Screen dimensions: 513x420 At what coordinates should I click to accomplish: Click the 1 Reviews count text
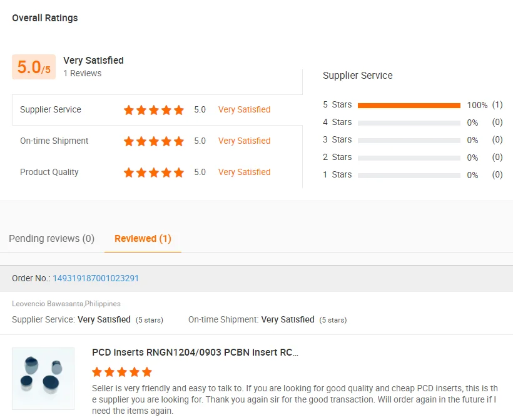[x=82, y=74]
